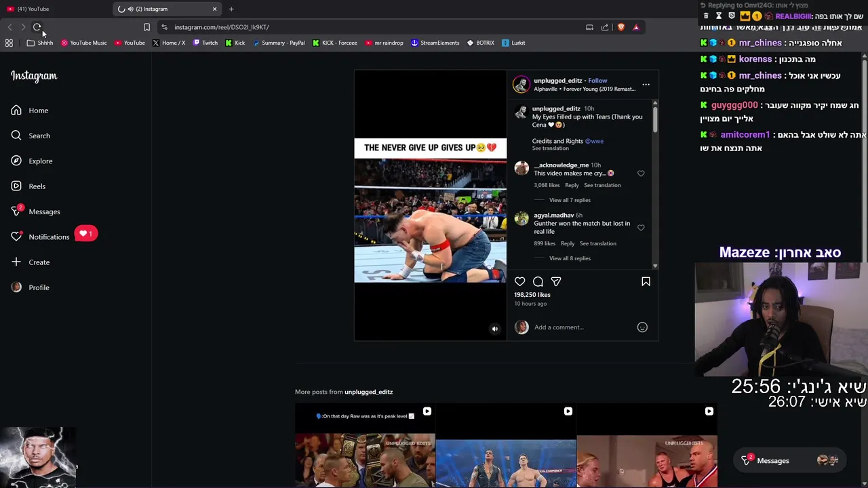Open Brave Shields lion icon

click(620, 27)
